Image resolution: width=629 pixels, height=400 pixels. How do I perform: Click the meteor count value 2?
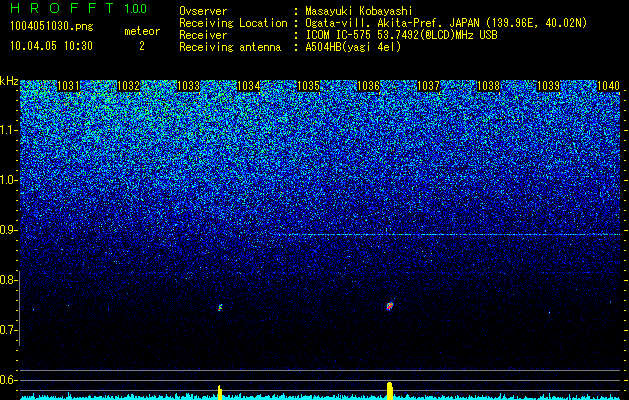142,46
